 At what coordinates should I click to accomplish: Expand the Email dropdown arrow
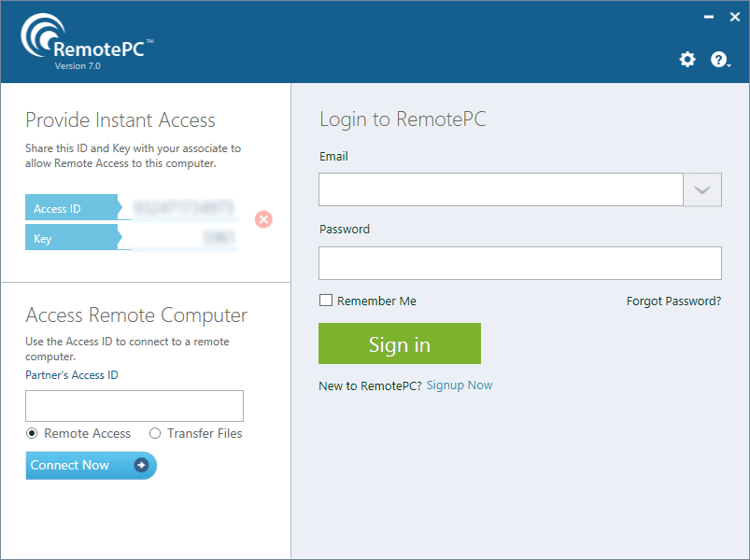pyautogui.click(x=702, y=189)
